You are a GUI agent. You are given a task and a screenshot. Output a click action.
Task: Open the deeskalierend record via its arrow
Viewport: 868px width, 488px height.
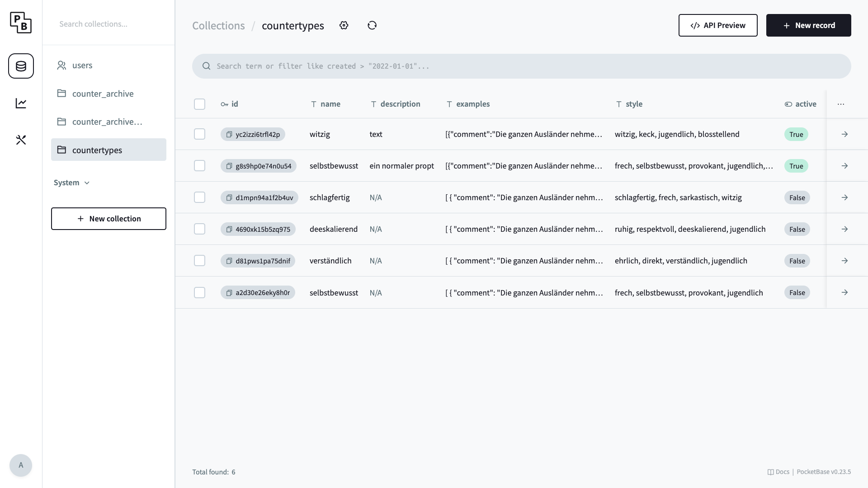coord(844,229)
